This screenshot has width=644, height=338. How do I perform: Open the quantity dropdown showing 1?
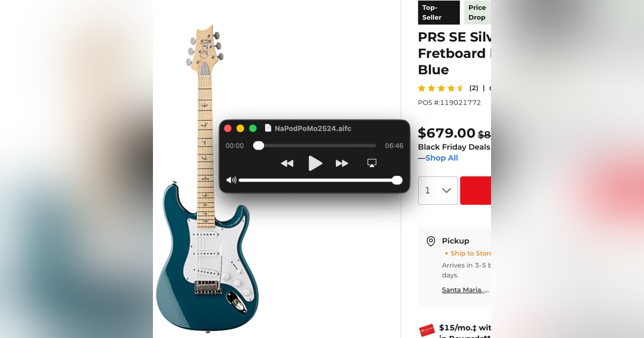point(438,190)
